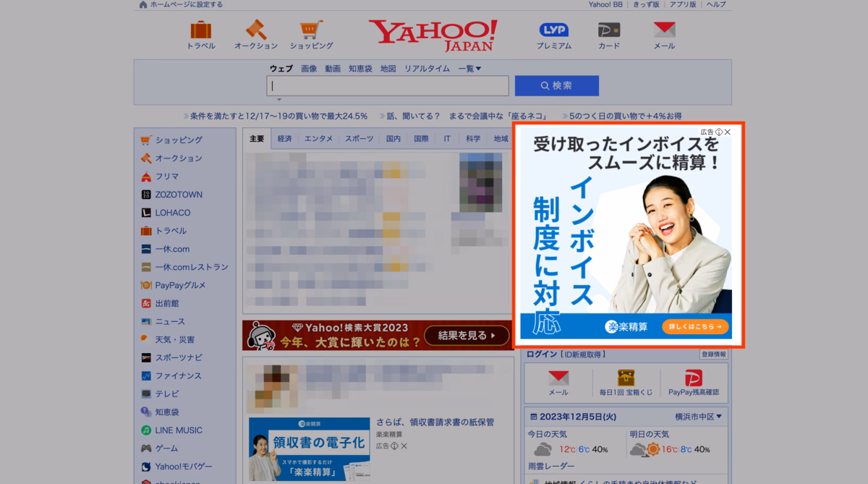Image resolution: width=868 pixels, height=484 pixels.
Task: Open the アプリ版 link at top
Action: click(x=683, y=4)
